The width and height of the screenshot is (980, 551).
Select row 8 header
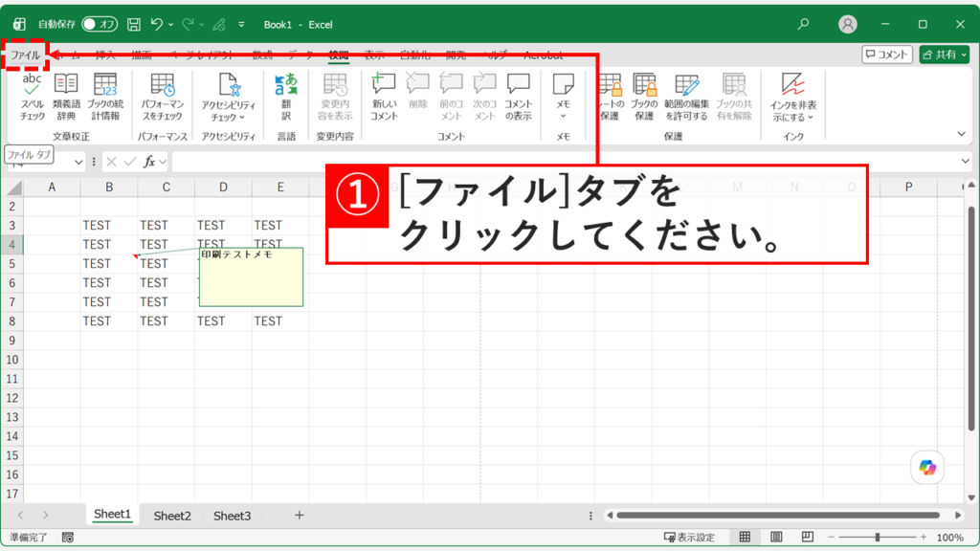point(11,321)
